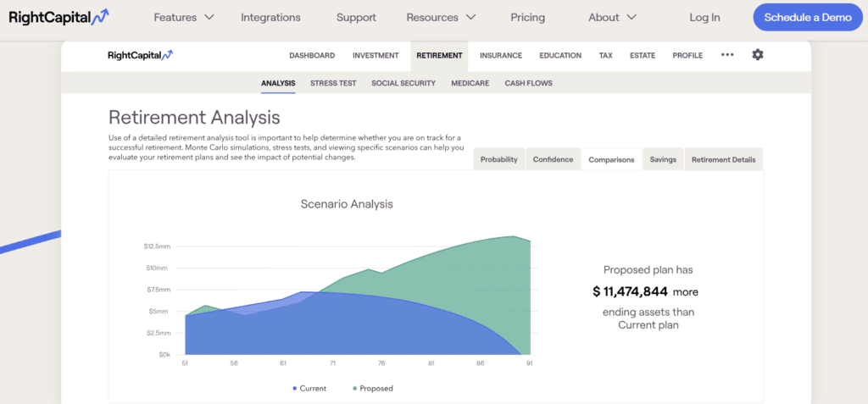Image resolution: width=868 pixels, height=404 pixels.
Task: Toggle the Proposed series in chart legend
Action: click(x=373, y=389)
